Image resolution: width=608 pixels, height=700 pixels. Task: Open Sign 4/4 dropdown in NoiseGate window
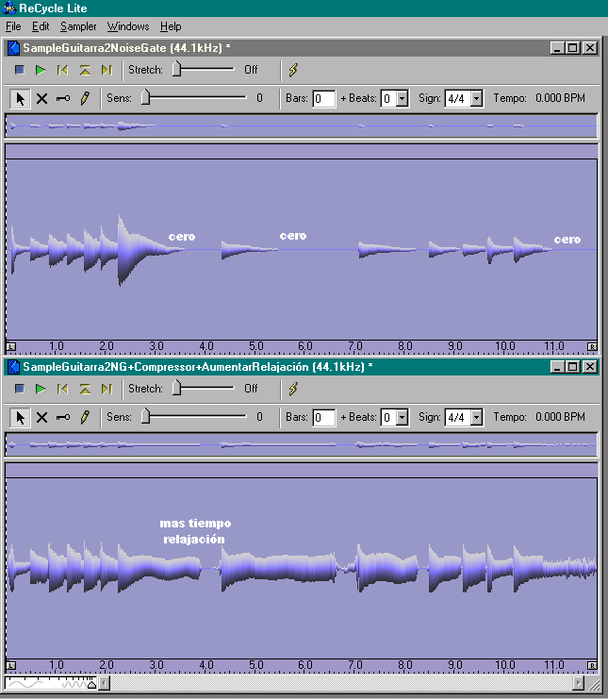click(x=476, y=98)
